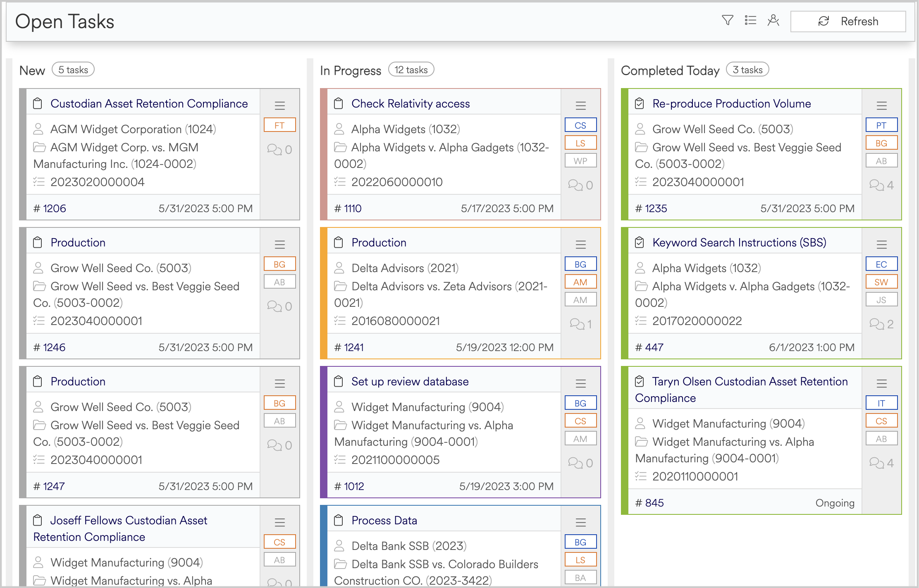Open menu for task #1246 card

click(280, 244)
